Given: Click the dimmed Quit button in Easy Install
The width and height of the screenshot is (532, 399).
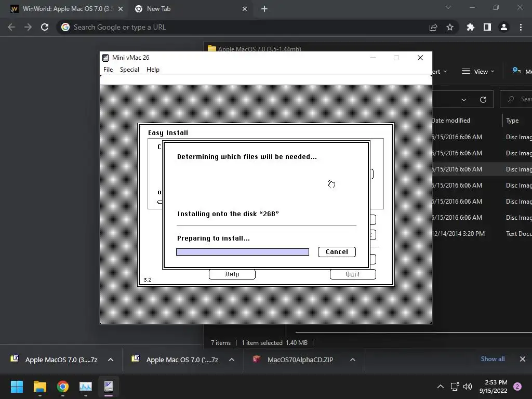Looking at the screenshot, I should 353,274.
